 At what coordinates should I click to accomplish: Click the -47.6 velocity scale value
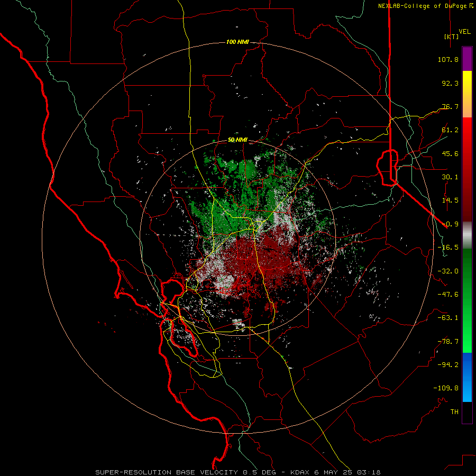click(x=448, y=295)
